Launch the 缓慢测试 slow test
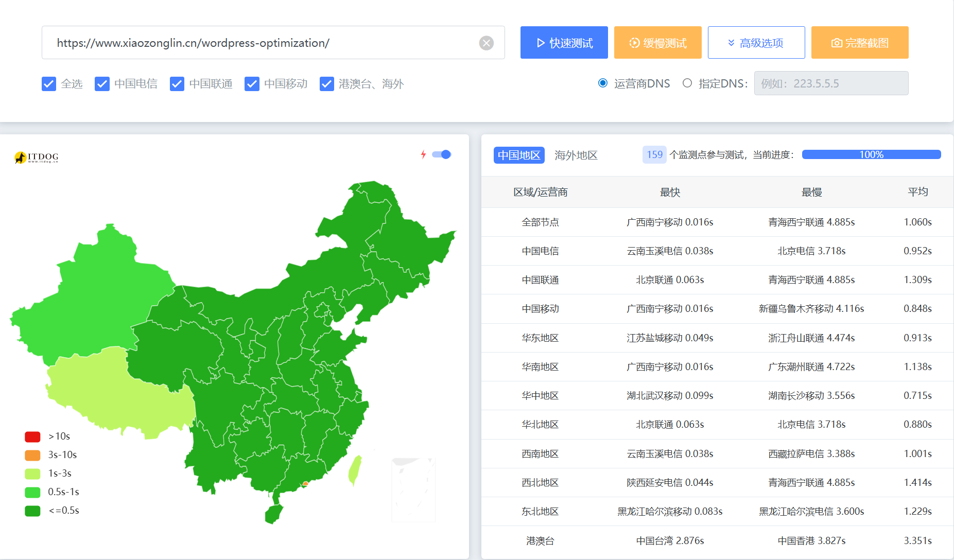The height and width of the screenshot is (560, 954). coord(657,42)
